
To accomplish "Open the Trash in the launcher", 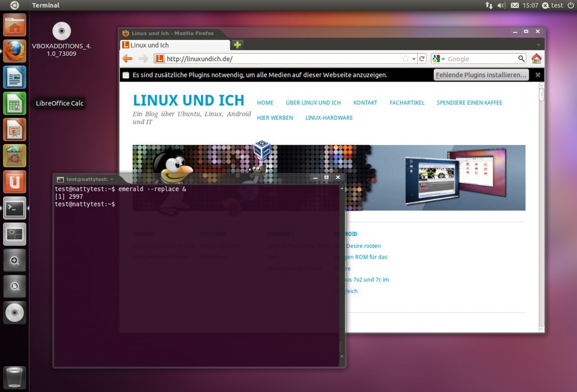I will click(x=15, y=378).
